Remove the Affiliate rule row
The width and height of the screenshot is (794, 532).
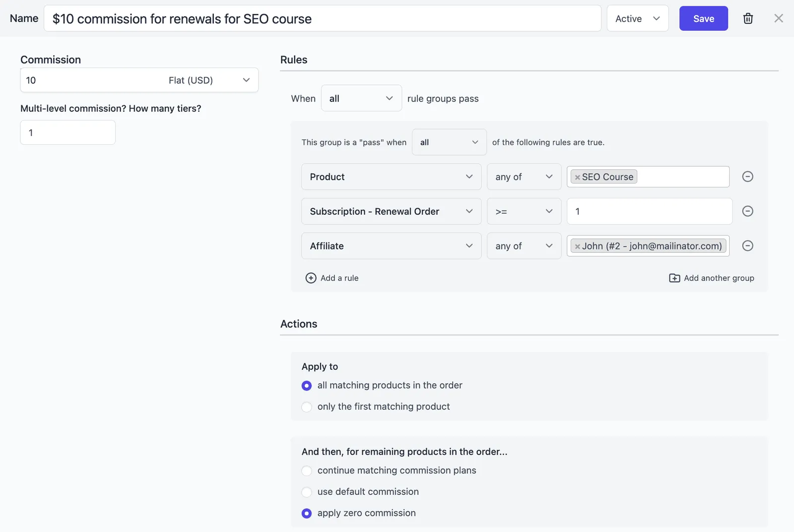point(747,246)
